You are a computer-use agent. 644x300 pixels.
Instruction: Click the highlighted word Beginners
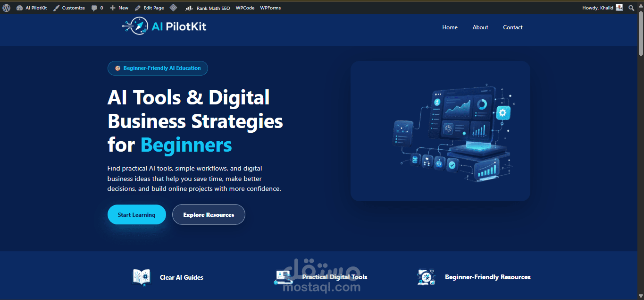(x=186, y=145)
